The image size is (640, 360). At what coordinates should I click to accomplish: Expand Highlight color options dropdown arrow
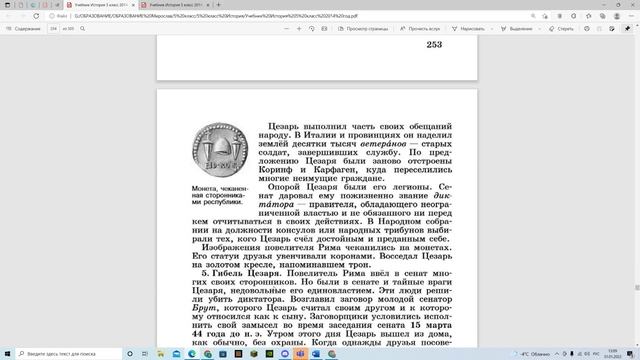click(x=540, y=29)
